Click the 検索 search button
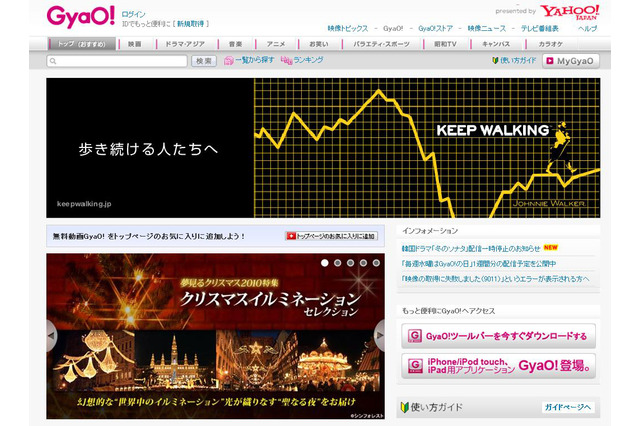 click(x=204, y=61)
